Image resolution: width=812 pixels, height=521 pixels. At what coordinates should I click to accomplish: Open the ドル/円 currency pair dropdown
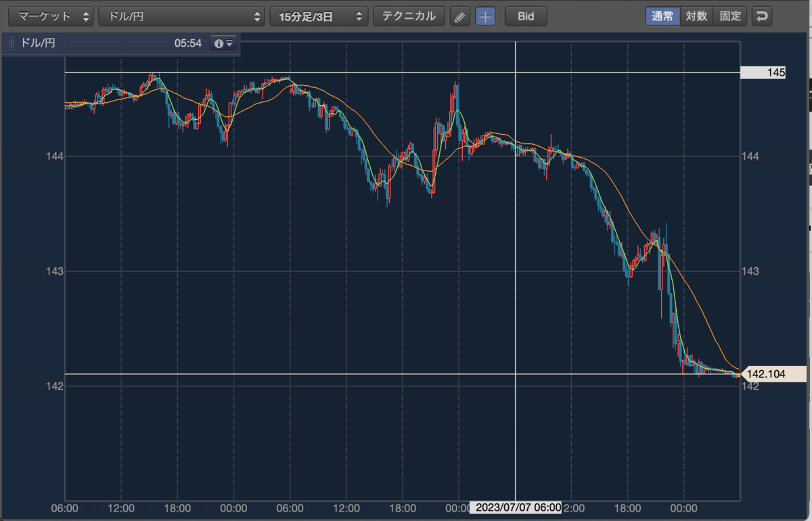[x=181, y=16]
